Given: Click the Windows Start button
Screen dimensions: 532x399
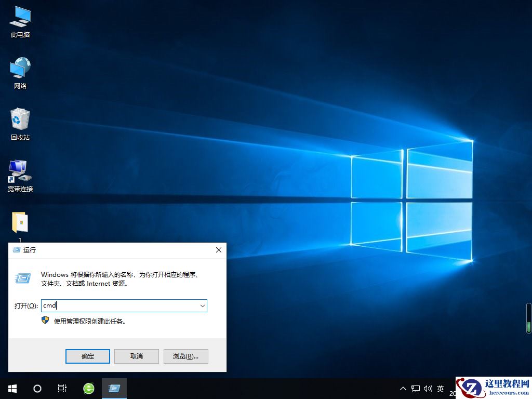Looking at the screenshot, I should click(x=11, y=388).
